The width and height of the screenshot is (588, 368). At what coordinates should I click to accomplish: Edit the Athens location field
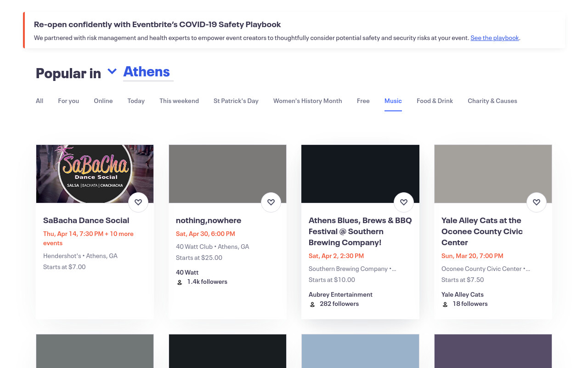tap(148, 72)
